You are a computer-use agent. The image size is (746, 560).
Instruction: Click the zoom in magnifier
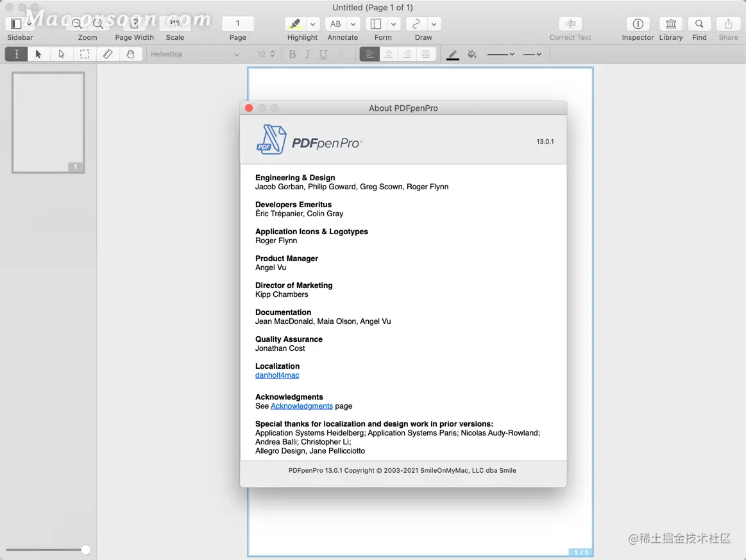(98, 23)
